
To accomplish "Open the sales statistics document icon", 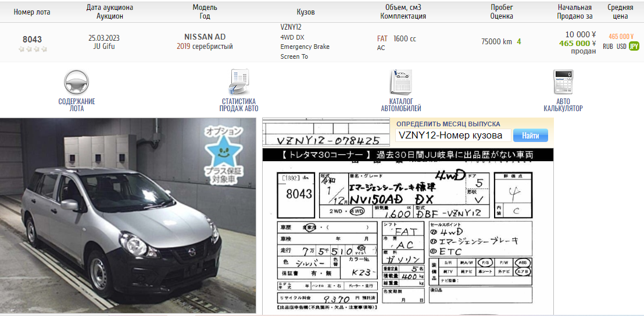I will (x=239, y=82).
